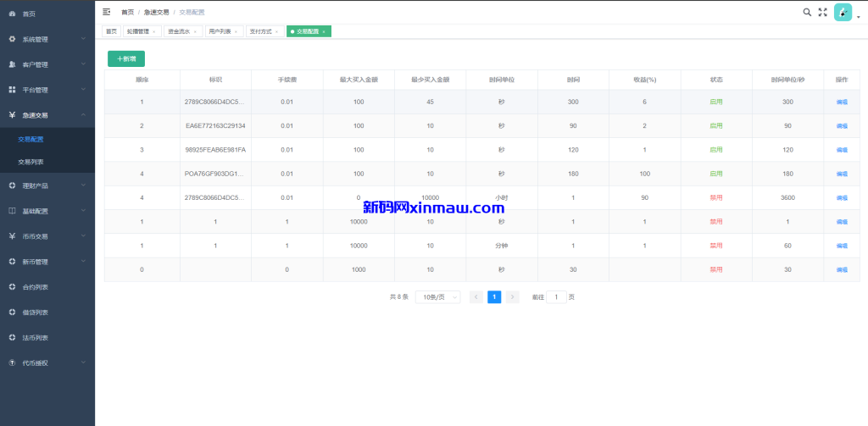868x426 pixels.
Task: Toggle fullscreen with the expand icon
Action: 822,12
